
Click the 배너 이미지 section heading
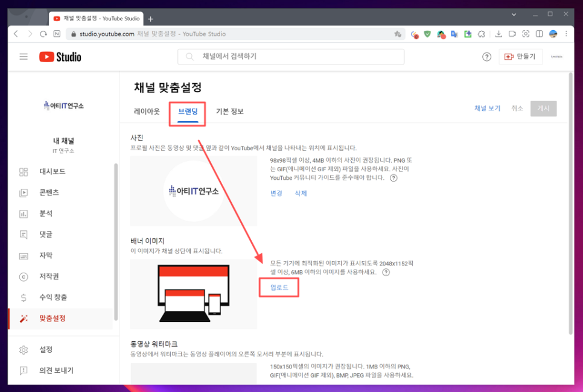coord(147,241)
